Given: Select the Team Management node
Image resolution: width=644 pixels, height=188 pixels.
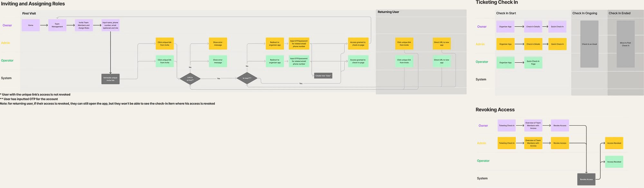Looking at the screenshot, I should point(57,25).
